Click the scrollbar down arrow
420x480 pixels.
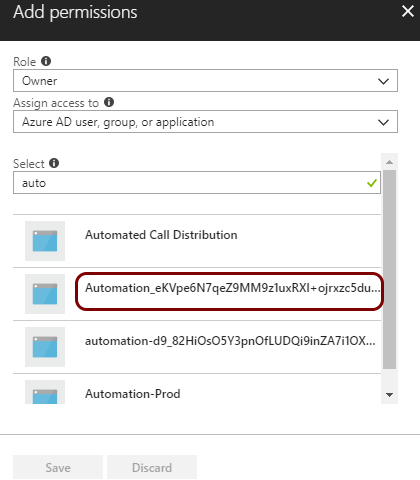point(389,395)
